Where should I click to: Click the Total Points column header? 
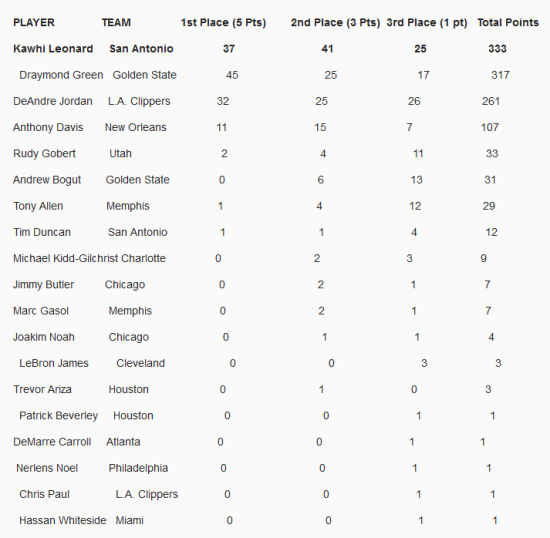coord(508,23)
